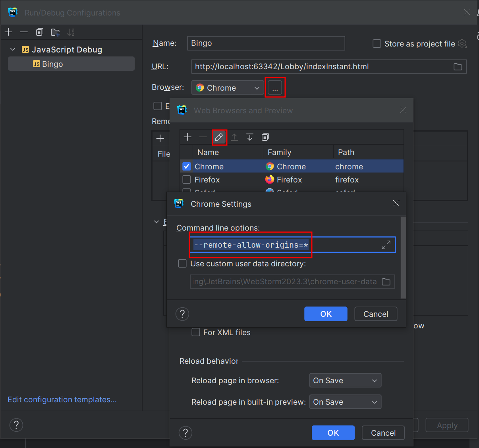Click the Store as project file gear icon

tap(462, 44)
